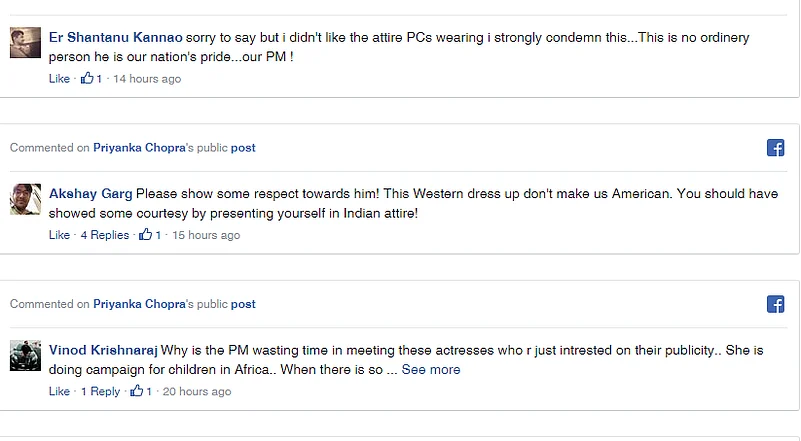
Task: Click Facebook icon on Vinod Krishnaraj's comment card
Action: 775,304
